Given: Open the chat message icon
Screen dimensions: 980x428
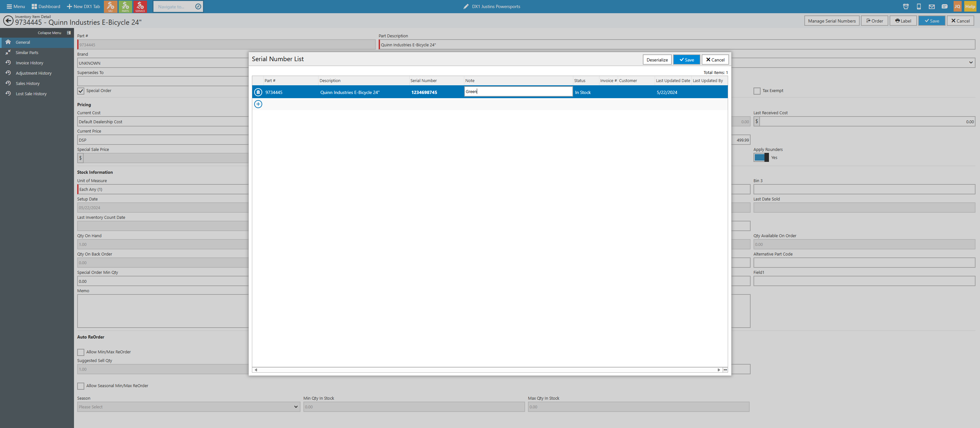Looking at the screenshot, I should pos(945,6).
